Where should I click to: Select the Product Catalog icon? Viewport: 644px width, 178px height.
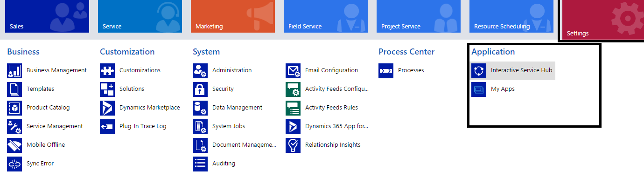(x=14, y=108)
